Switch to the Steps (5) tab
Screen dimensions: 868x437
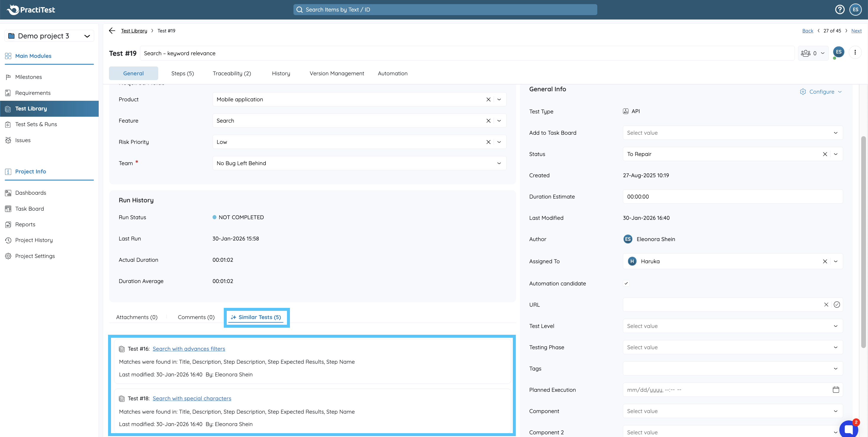coord(182,74)
